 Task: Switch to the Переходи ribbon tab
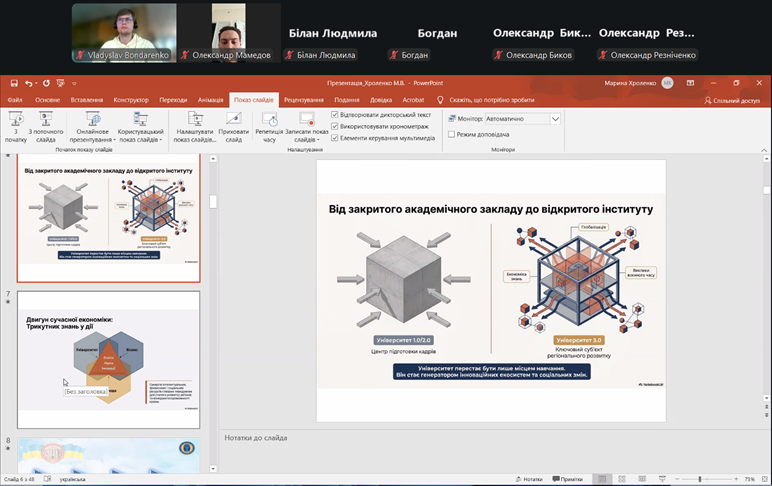tap(173, 100)
